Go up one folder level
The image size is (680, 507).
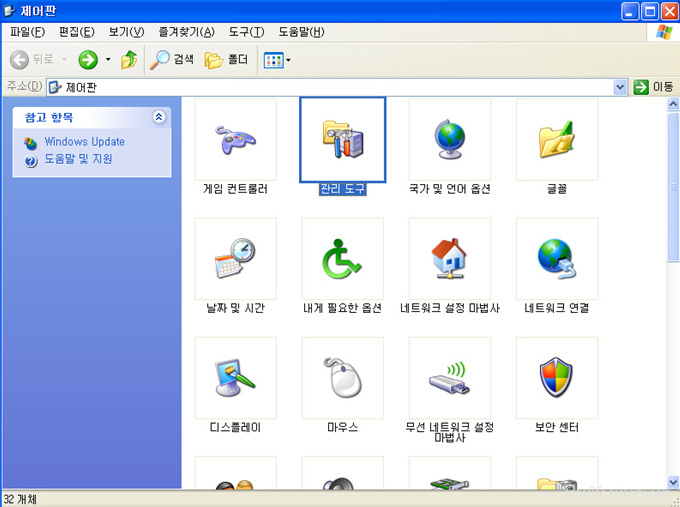(129, 59)
